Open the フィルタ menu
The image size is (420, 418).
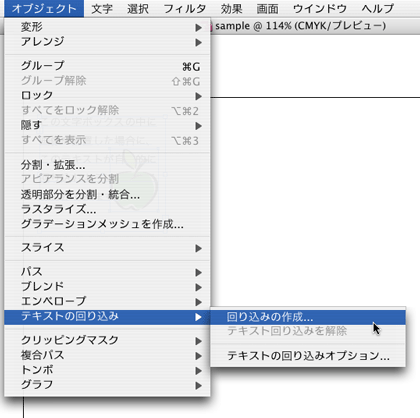[x=185, y=8]
